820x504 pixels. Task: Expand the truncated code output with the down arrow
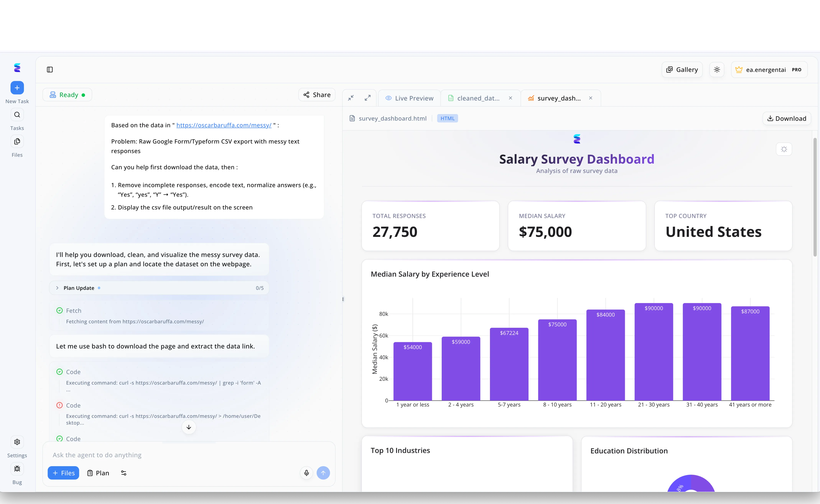[x=189, y=427]
